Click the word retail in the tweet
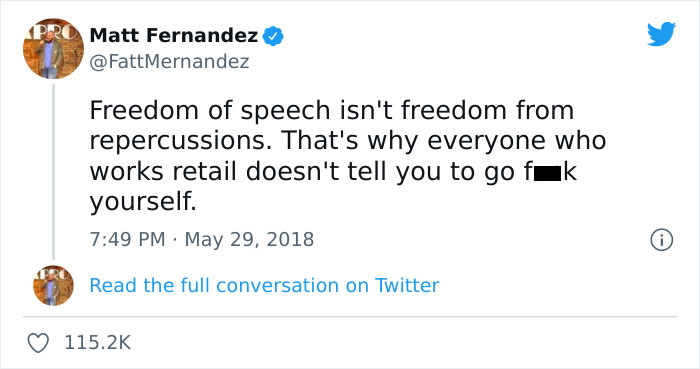700x369 pixels. (x=204, y=172)
